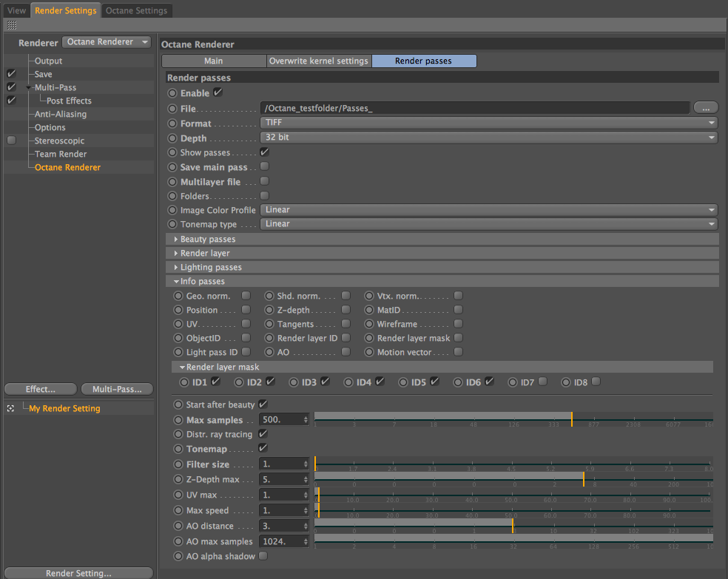
Task: Expand the Beauty passes section
Action: (x=176, y=240)
